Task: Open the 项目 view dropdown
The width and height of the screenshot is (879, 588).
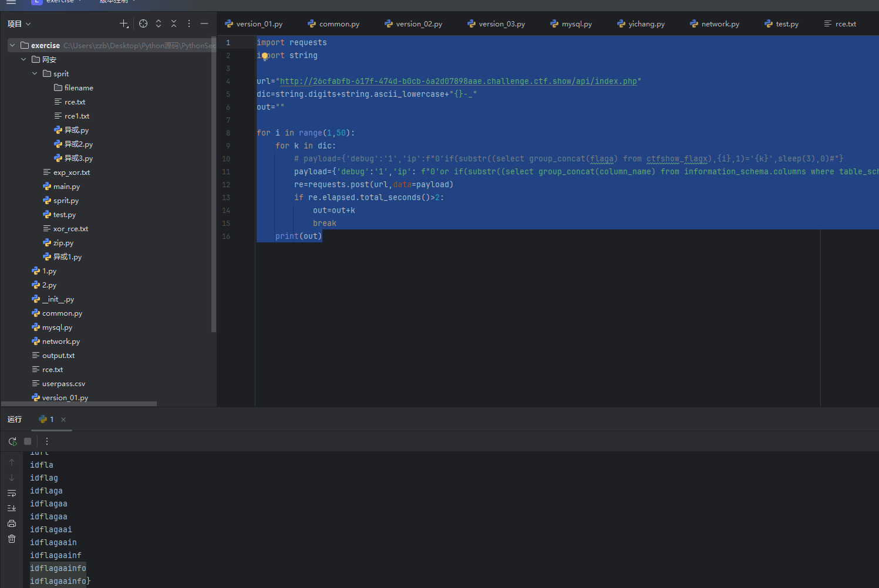Action: [x=19, y=23]
